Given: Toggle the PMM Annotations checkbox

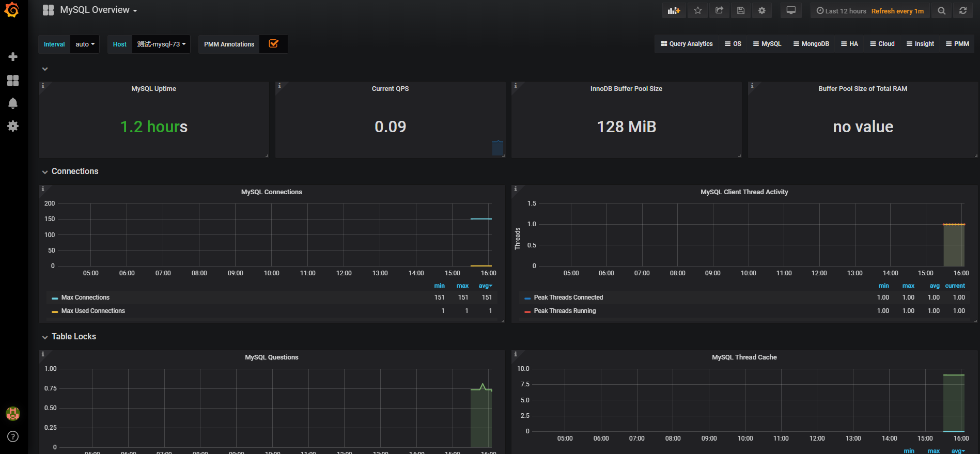Looking at the screenshot, I should pos(274,44).
